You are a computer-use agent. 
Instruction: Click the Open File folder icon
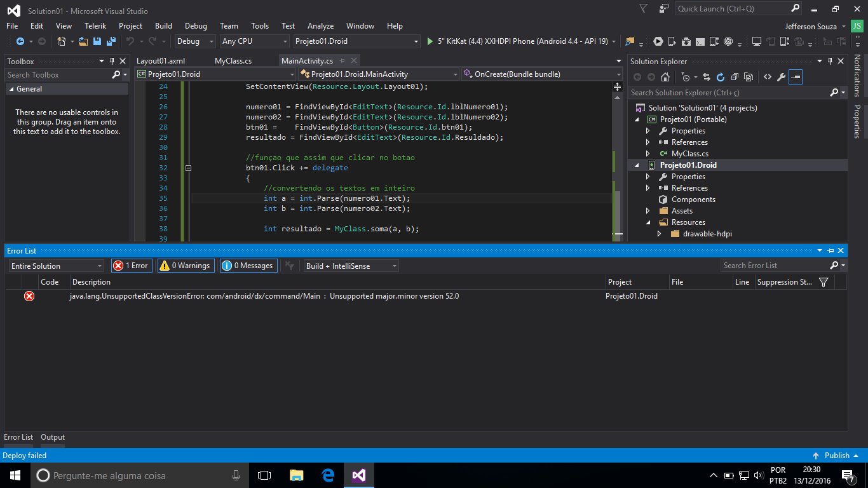[83, 41]
